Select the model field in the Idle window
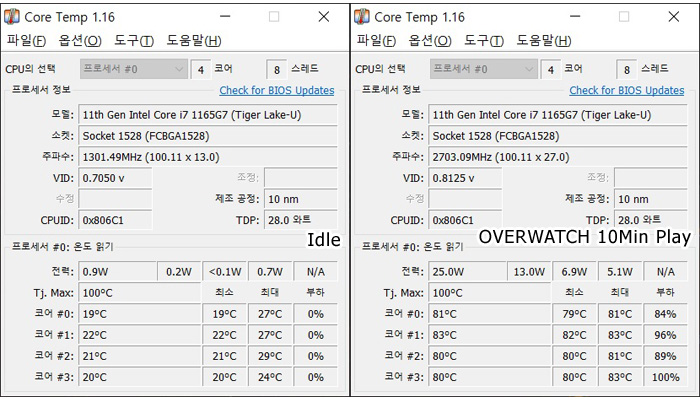 pyautogui.click(x=208, y=115)
